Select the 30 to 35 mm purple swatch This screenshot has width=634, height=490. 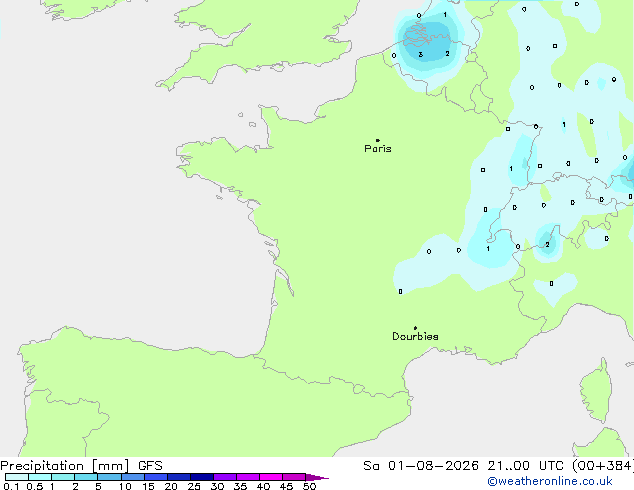(x=225, y=477)
